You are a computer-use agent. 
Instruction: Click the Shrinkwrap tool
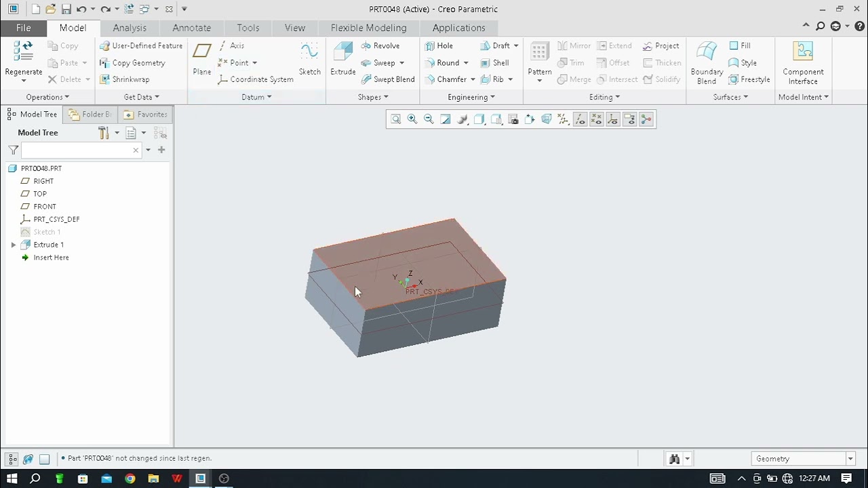[x=125, y=79]
